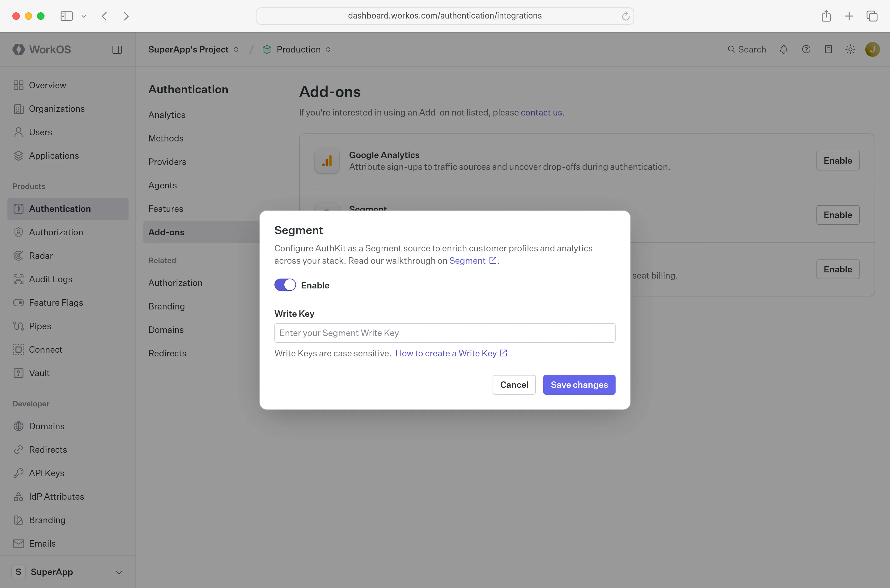This screenshot has height=588, width=890.
Task: Open the Emails envelope icon
Action: pyautogui.click(x=18, y=544)
